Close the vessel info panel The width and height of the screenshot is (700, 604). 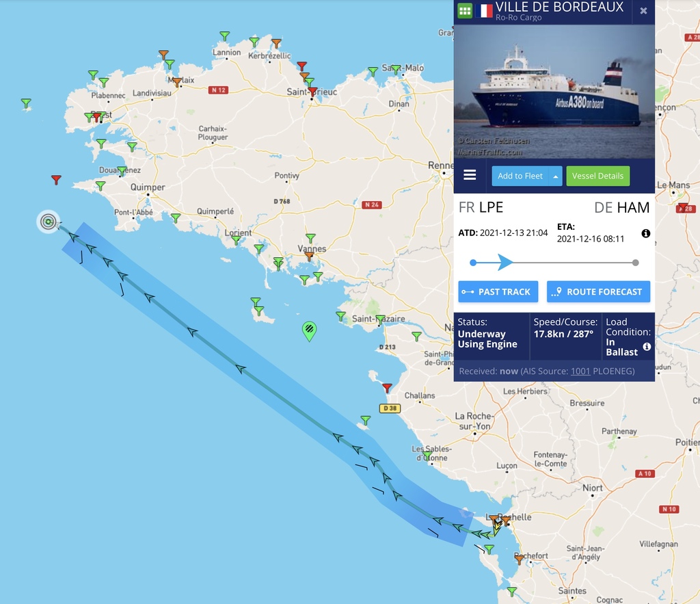click(643, 11)
